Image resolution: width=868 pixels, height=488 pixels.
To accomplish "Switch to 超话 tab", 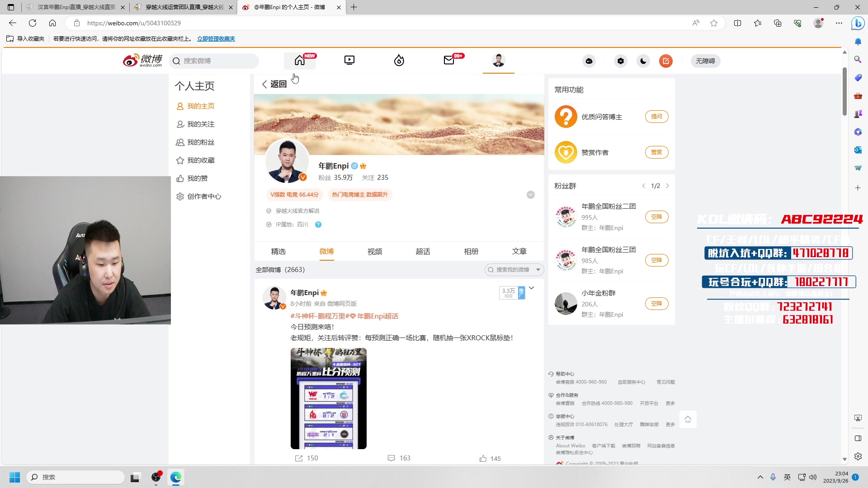I will tap(423, 251).
